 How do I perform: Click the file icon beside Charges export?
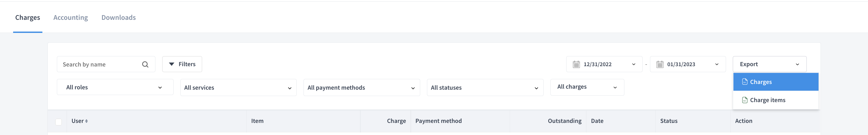(x=745, y=82)
